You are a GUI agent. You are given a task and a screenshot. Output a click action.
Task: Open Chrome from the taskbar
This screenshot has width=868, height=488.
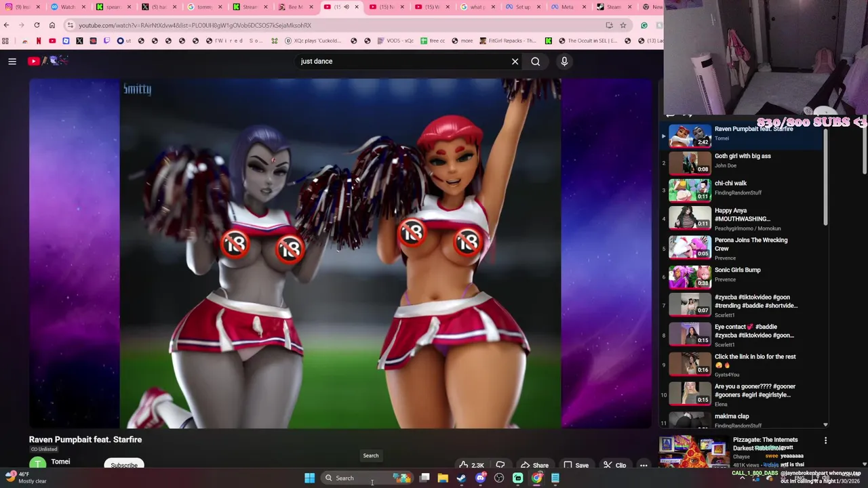536,478
